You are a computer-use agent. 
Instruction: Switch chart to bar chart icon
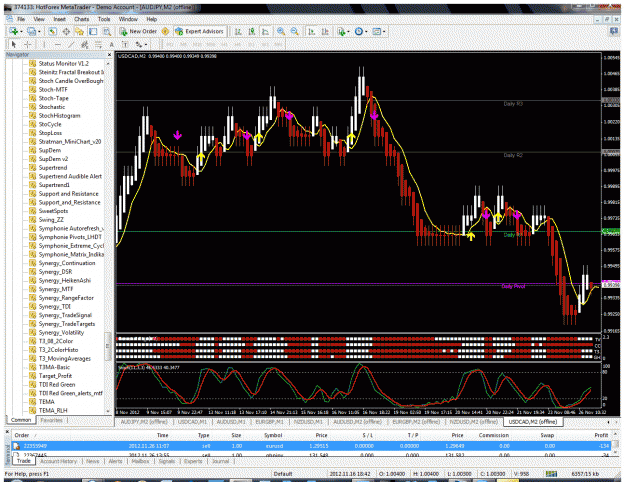pos(238,31)
